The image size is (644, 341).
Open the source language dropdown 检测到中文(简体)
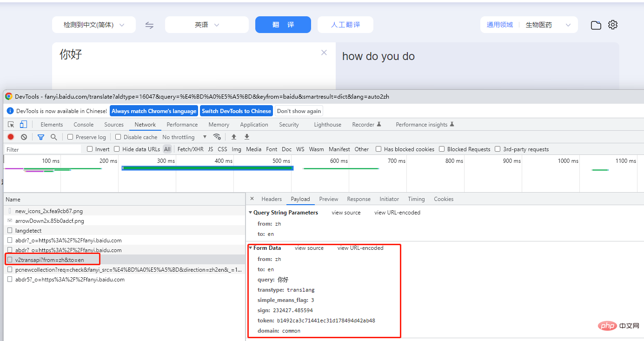94,25
